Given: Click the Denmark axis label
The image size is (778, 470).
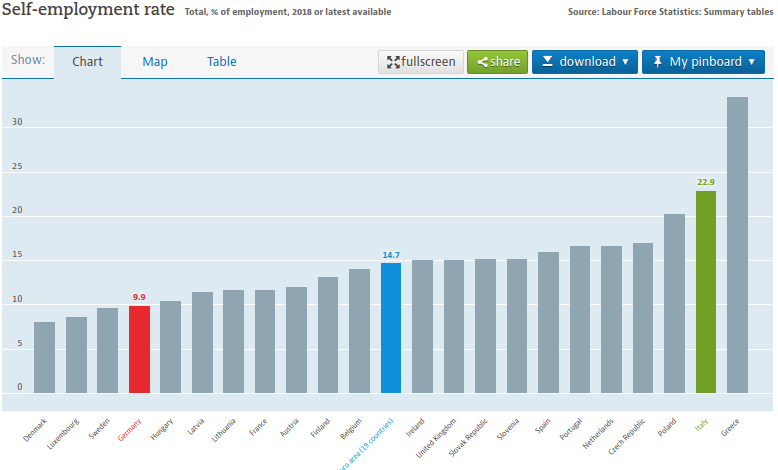Looking at the screenshot, I should (35, 430).
